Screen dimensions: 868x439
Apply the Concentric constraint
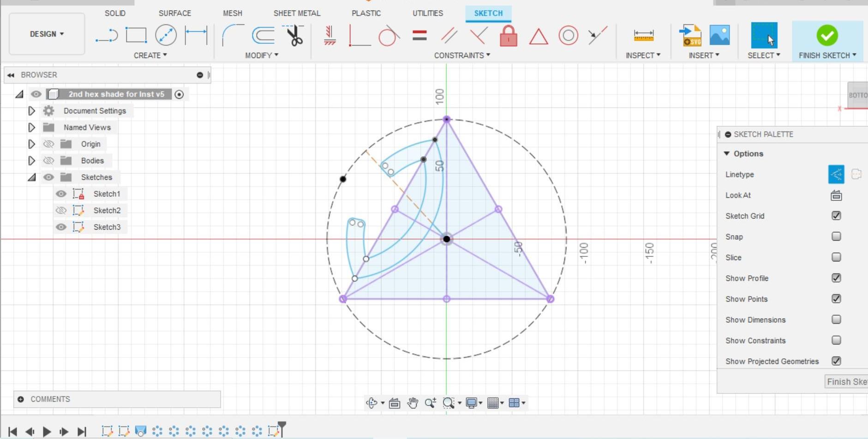pyautogui.click(x=568, y=36)
